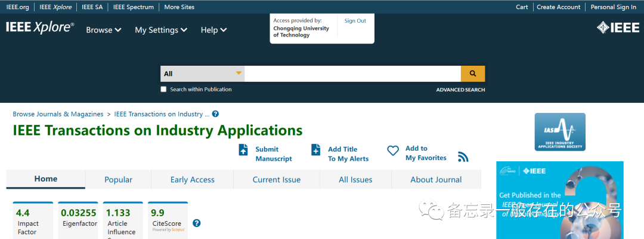Click the Get Published IEEE advertisement banner
This screenshot has height=239, width=644.
pos(560,200)
